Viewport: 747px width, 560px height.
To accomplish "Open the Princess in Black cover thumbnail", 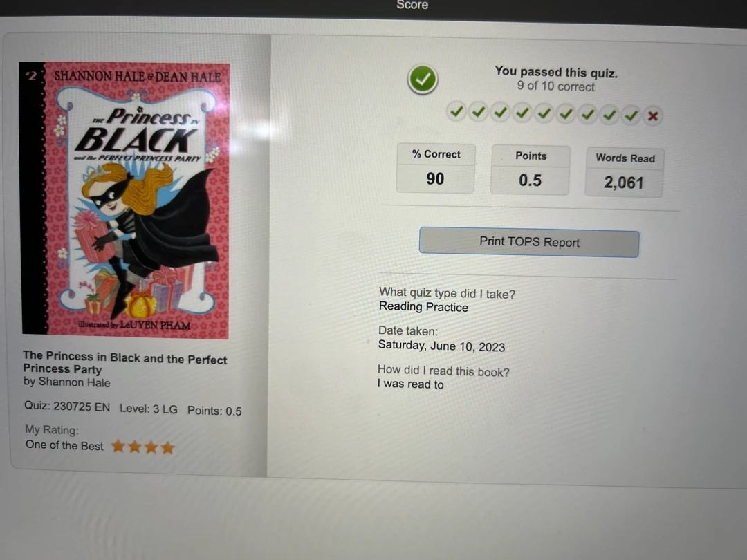I will click(x=124, y=200).
